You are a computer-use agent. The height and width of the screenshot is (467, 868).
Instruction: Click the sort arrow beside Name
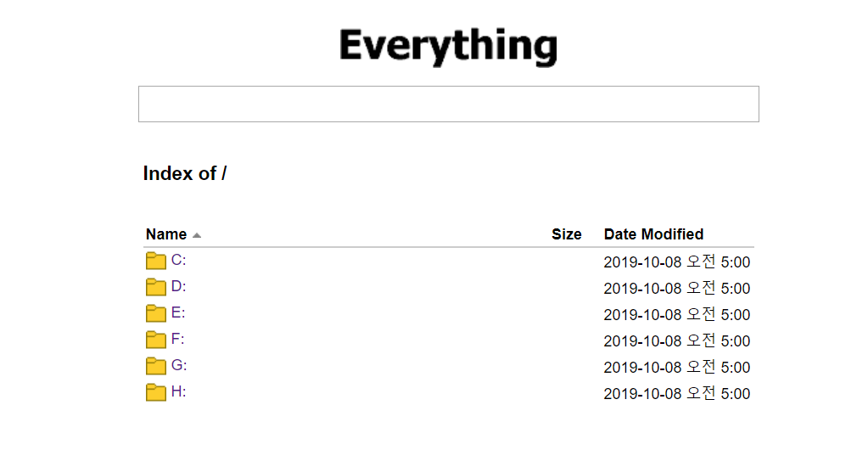point(197,235)
